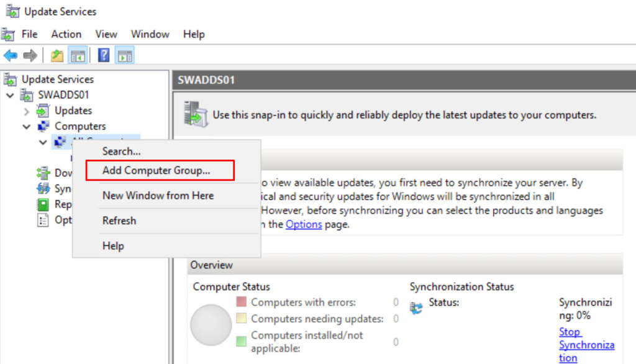The width and height of the screenshot is (636, 364).
Task: Click the All Computers node icon
Action: click(x=60, y=142)
